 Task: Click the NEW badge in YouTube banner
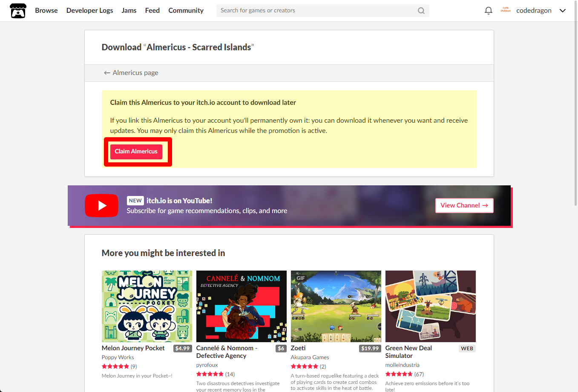[135, 201]
